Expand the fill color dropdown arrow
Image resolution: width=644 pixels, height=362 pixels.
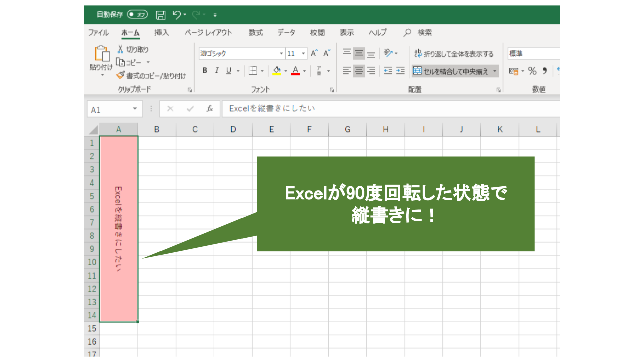coord(286,71)
